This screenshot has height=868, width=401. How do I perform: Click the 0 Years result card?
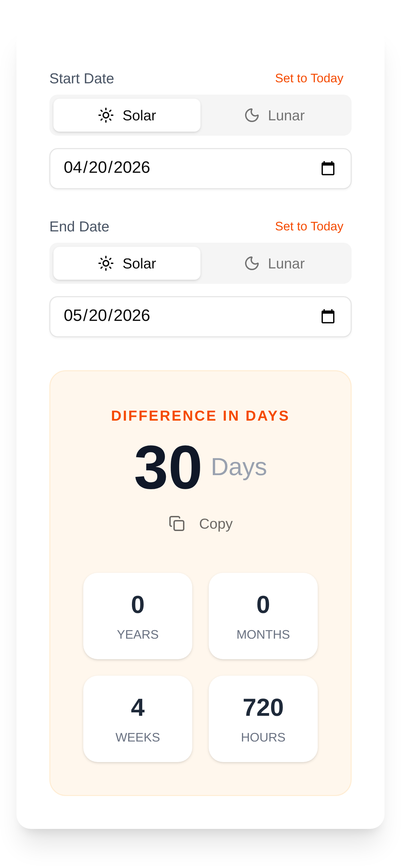(x=138, y=616)
